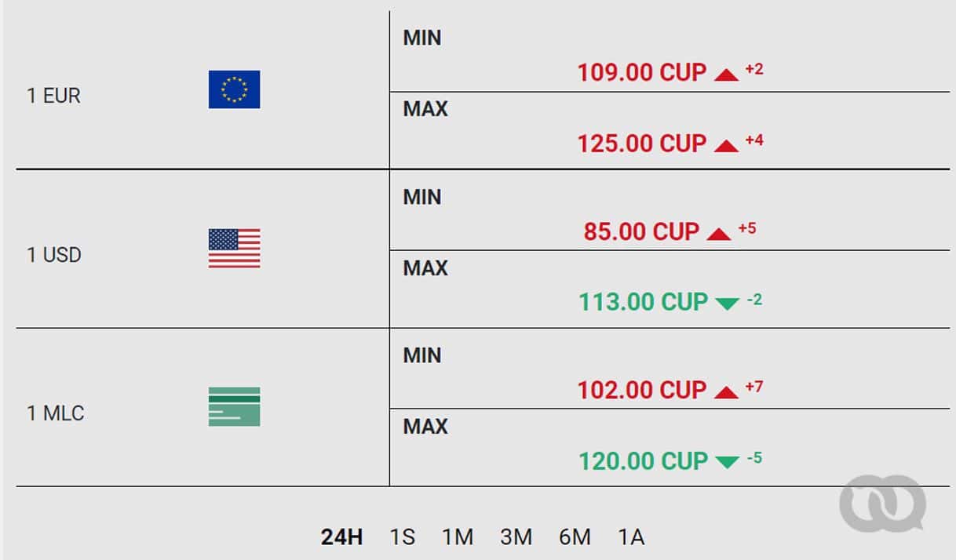The width and height of the screenshot is (956, 560).
Task: Switch to the 1S time range
Action: pyautogui.click(x=403, y=537)
